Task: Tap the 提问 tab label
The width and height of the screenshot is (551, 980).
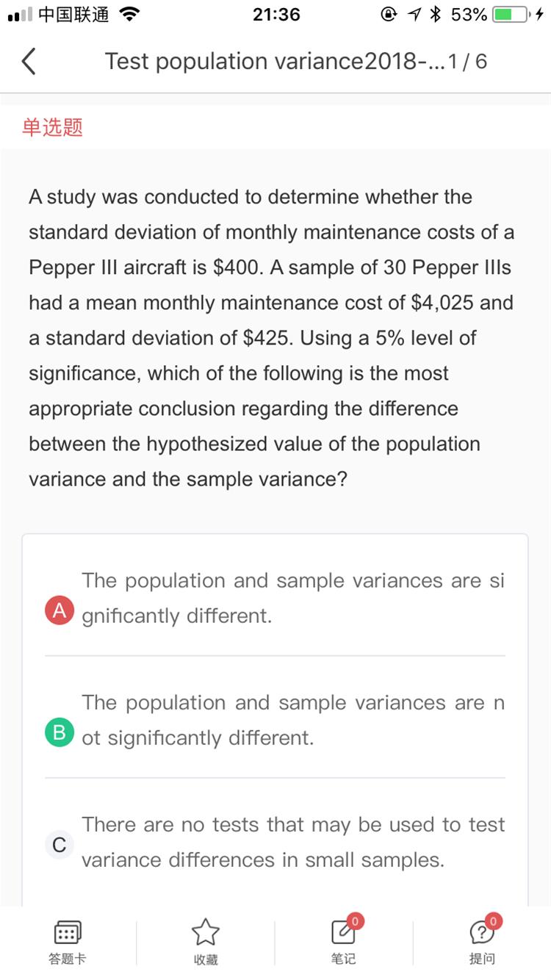Action: click(x=481, y=959)
